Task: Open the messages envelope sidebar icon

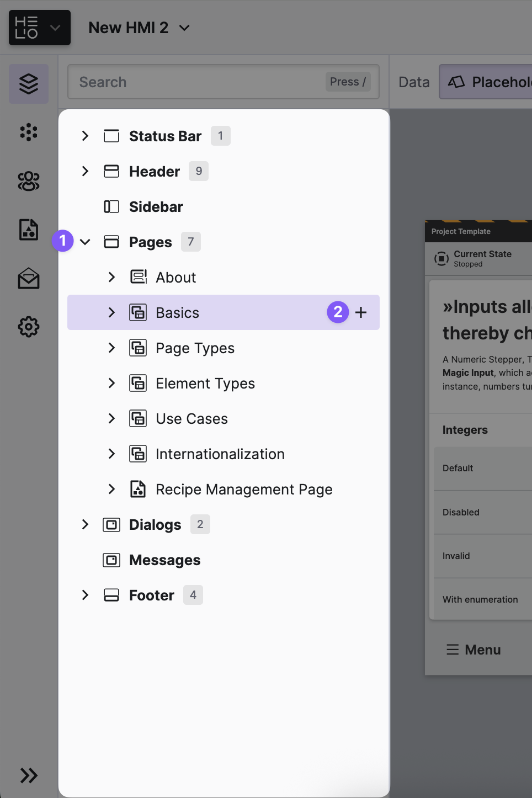Action: pyautogui.click(x=29, y=279)
